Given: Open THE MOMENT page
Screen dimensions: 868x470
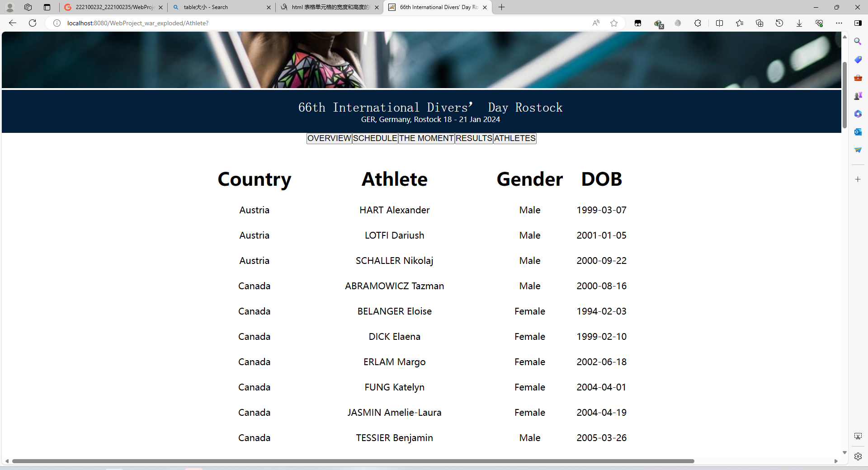Looking at the screenshot, I should point(426,138).
